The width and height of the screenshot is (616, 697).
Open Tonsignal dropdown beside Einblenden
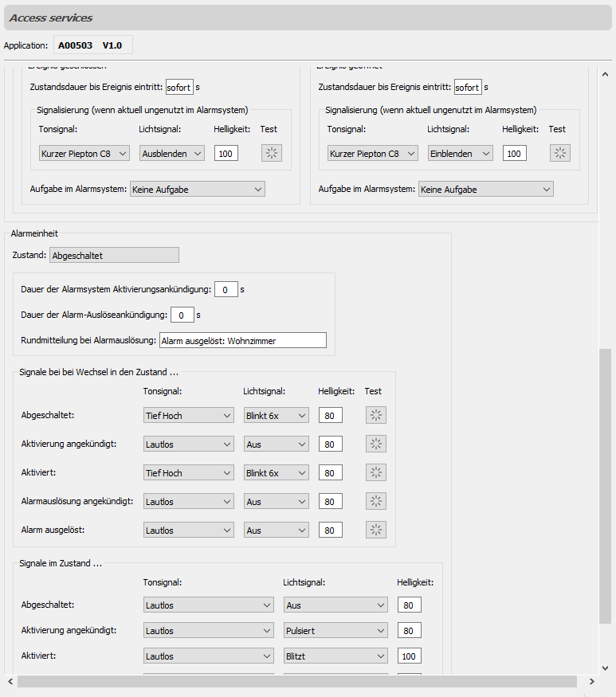tap(373, 154)
